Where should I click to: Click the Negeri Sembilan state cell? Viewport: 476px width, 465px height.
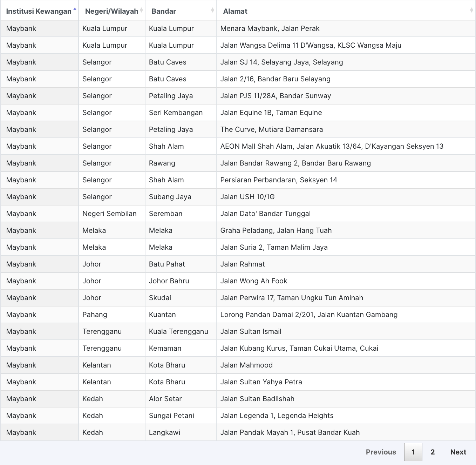pos(109,214)
